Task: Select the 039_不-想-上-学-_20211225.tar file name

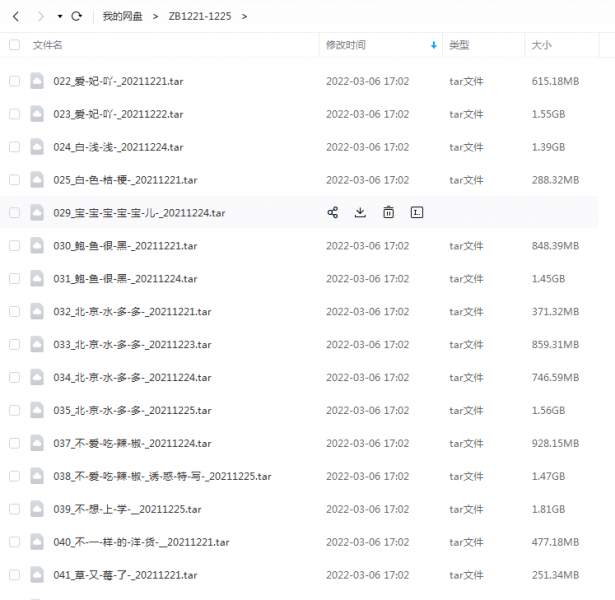Action: point(127,509)
